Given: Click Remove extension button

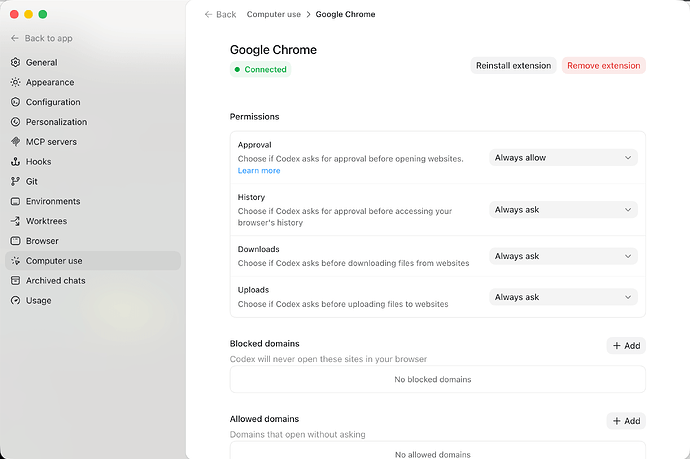Looking at the screenshot, I should coord(604,66).
